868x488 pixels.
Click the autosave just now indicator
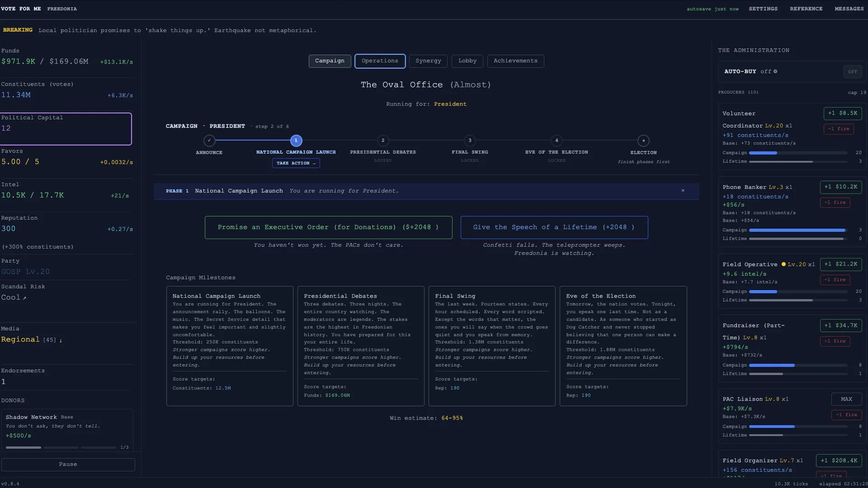(x=712, y=9)
